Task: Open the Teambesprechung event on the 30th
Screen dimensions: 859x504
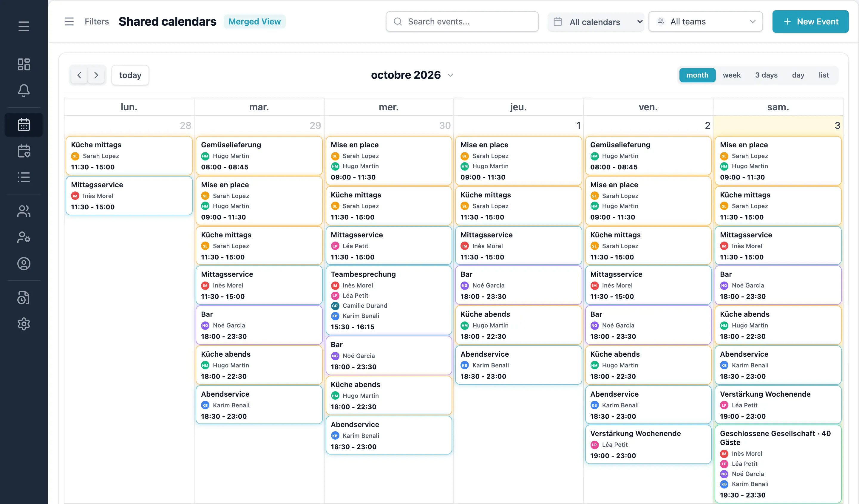Action: (x=389, y=300)
